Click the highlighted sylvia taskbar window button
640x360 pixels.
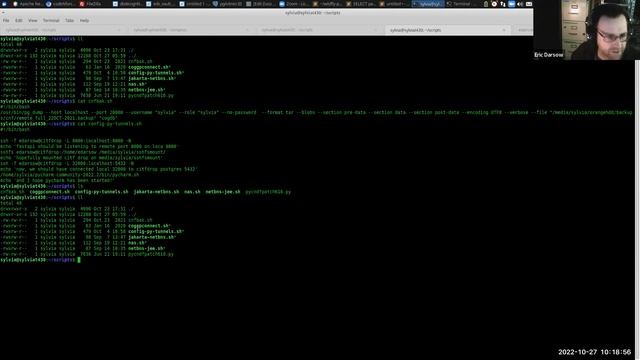coord(428,4)
